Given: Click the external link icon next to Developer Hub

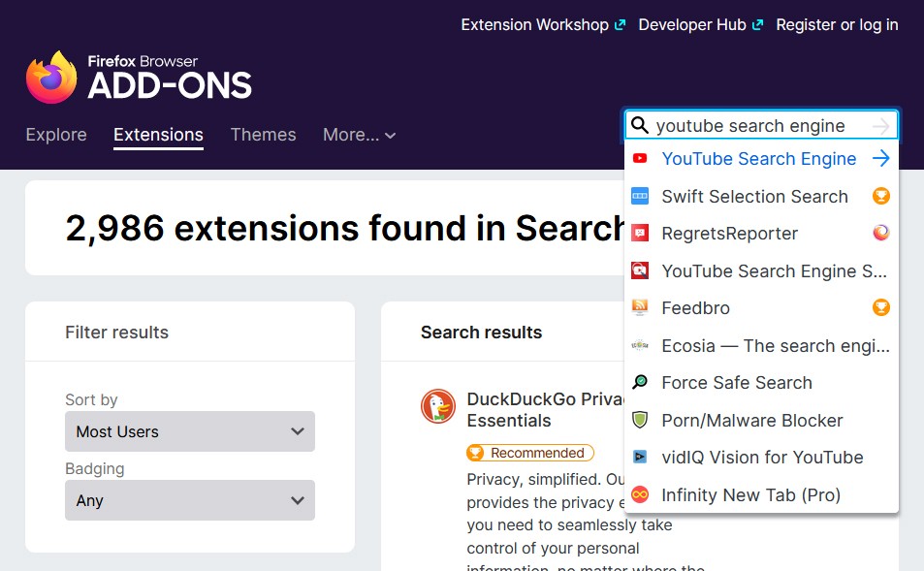Looking at the screenshot, I should [758, 25].
